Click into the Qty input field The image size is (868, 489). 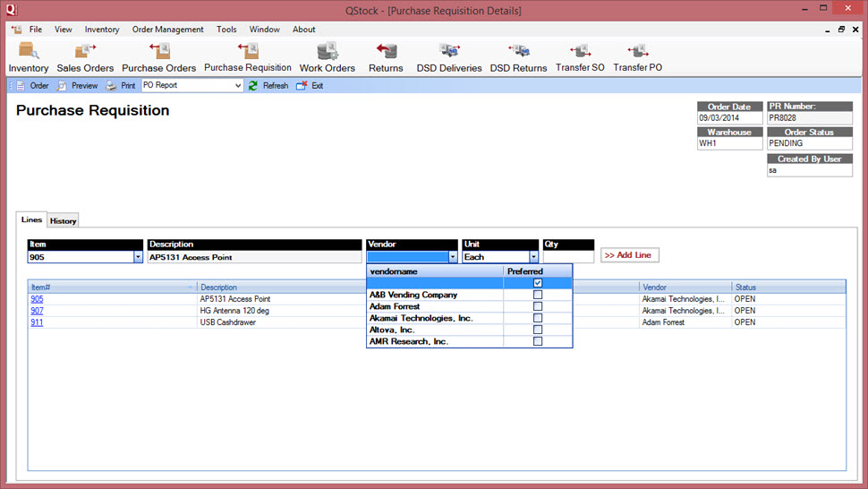(568, 257)
